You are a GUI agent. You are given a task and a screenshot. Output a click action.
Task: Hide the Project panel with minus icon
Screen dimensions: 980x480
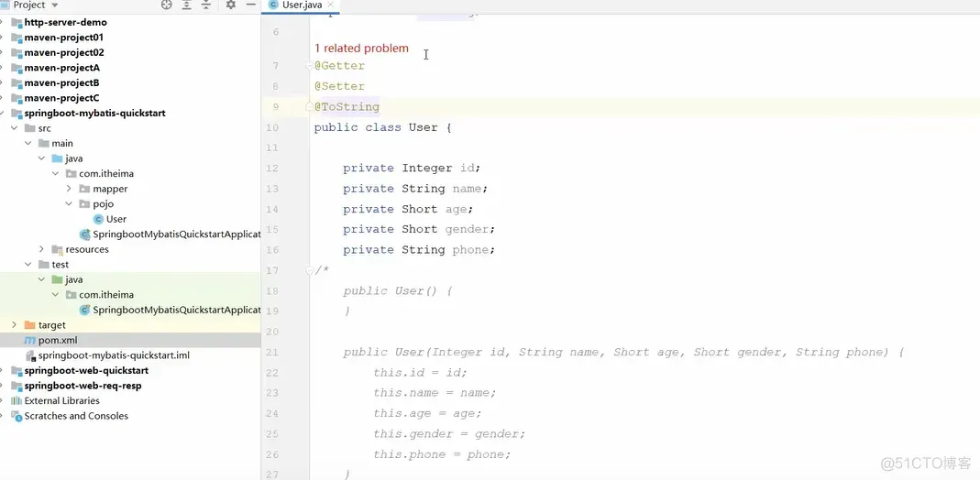(x=250, y=5)
